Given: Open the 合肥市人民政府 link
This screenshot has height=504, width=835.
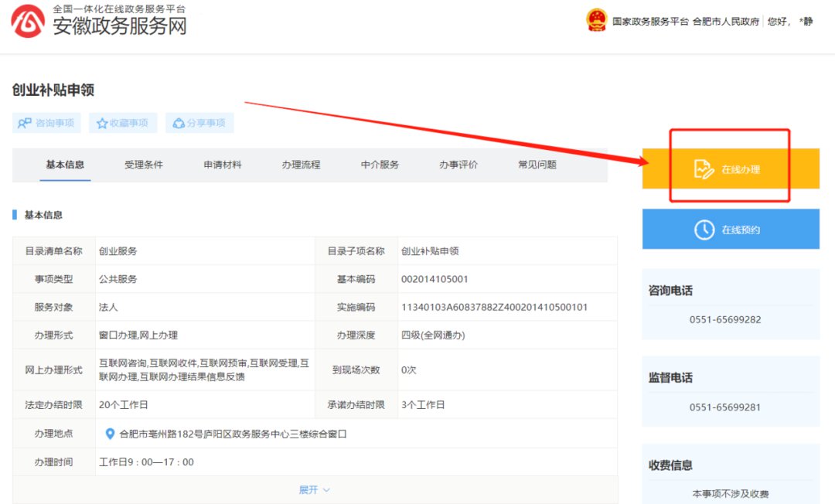Looking at the screenshot, I should (725, 22).
